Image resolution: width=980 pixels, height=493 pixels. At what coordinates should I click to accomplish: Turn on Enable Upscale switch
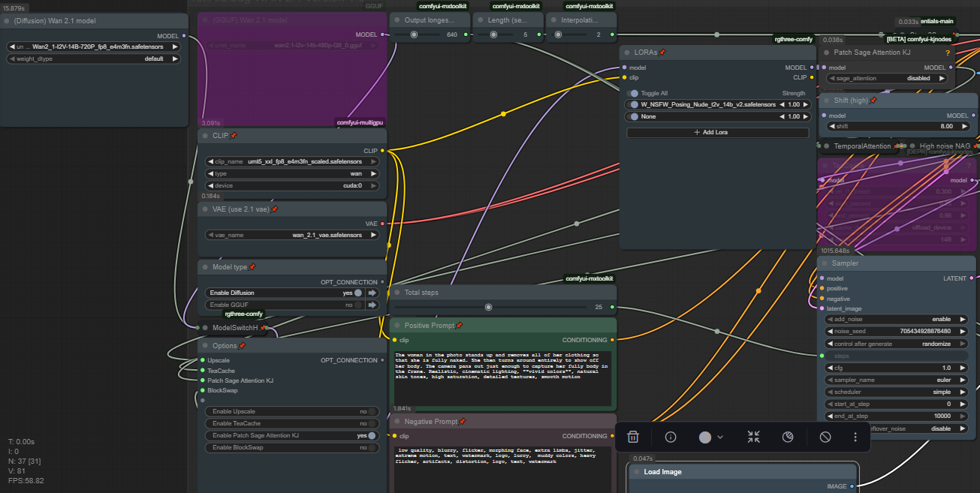[x=372, y=411]
